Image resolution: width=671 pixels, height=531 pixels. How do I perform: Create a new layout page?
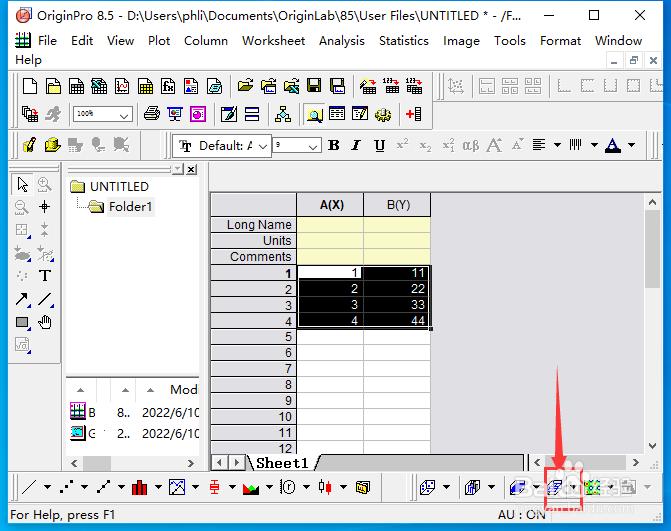[x=191, y=86]
